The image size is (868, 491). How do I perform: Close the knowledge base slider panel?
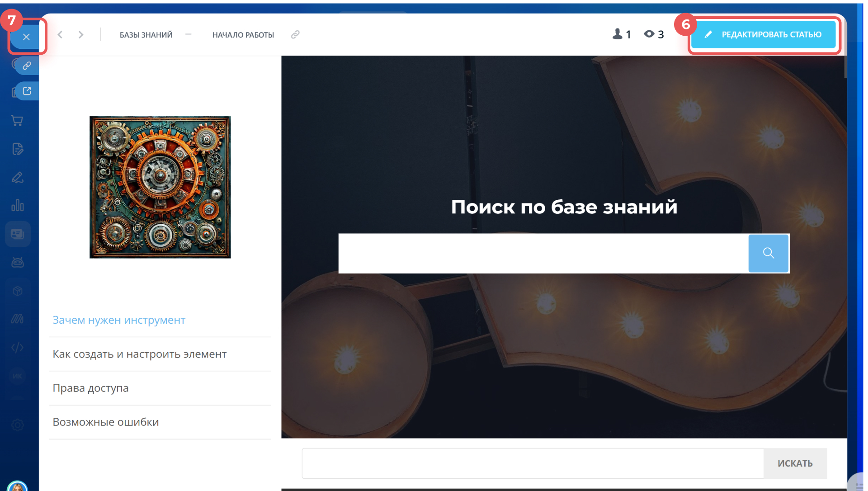click(x=26, y=37)
